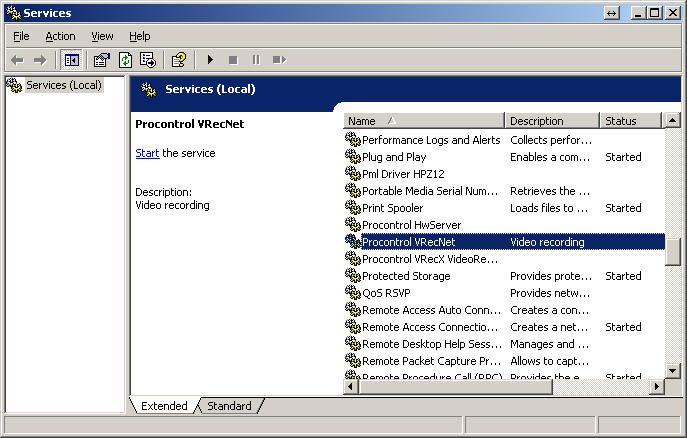Sort by the Name column header

point(424,121)
